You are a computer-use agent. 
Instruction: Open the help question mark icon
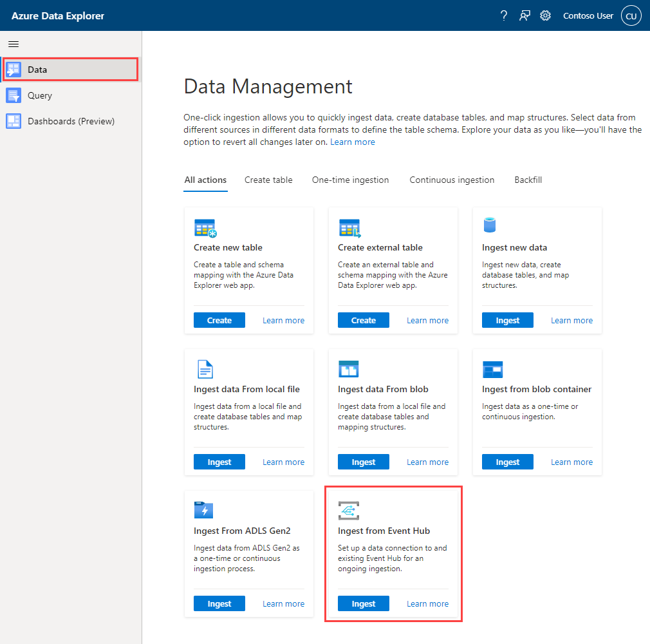[503, 15]
